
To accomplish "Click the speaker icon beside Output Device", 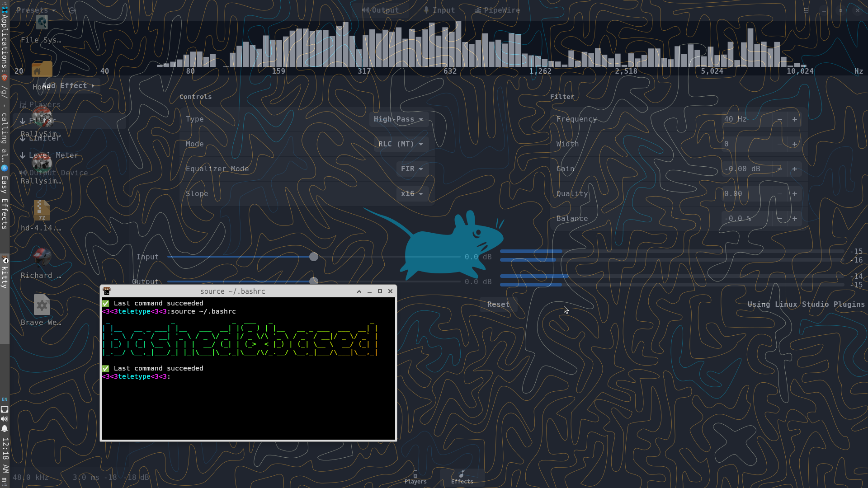I will 23,173.
